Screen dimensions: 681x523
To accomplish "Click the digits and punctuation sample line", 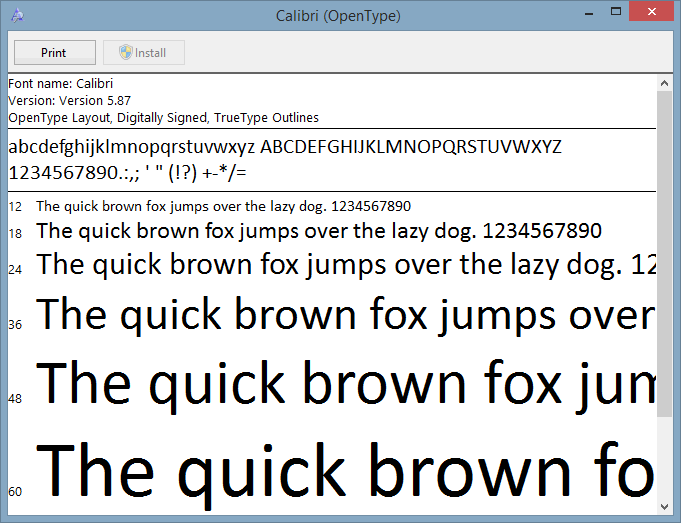I will point(127,173).
